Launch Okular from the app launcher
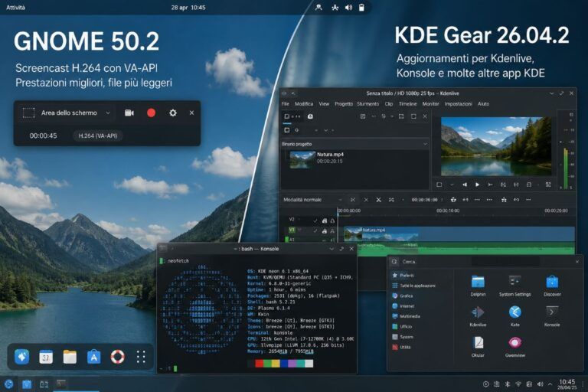The width and height of the screenshot is (588, 392). (478, 347)
